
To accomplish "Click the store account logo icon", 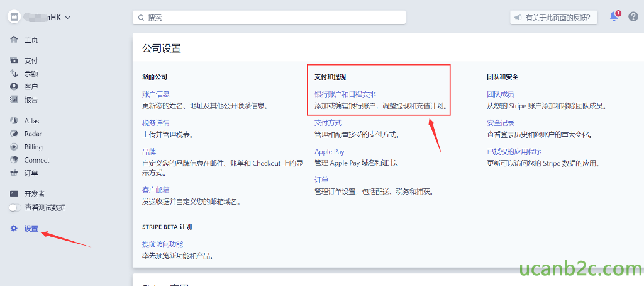I will 14,17.
